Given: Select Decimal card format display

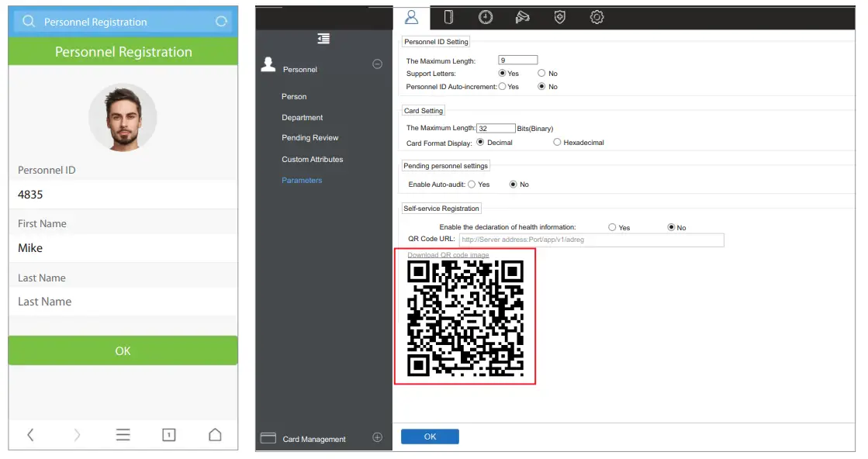Looking at the screenshot, I should pyautogui.click(x=480, y=142).
